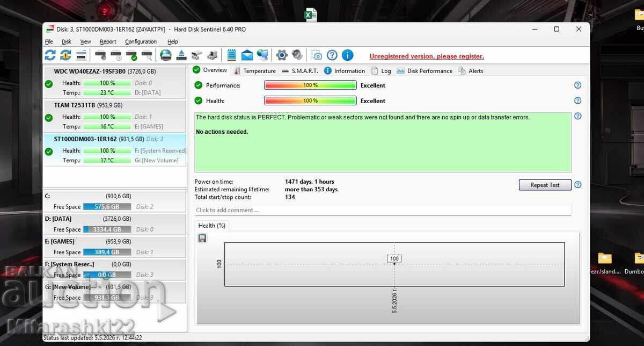Click the networked computer globe icon
This screenshot has height=346, width=644.
pos(262,55)
